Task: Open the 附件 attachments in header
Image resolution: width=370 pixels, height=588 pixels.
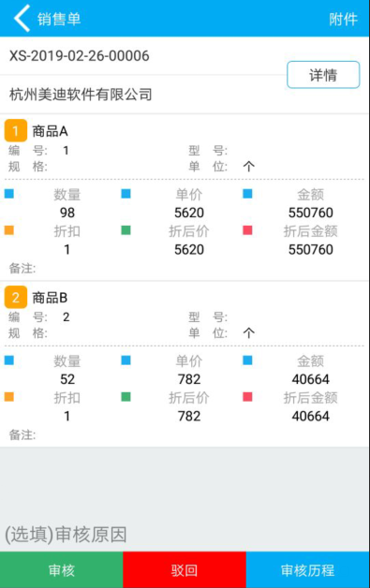Action: pyautogui.click(x=343, y=19)
